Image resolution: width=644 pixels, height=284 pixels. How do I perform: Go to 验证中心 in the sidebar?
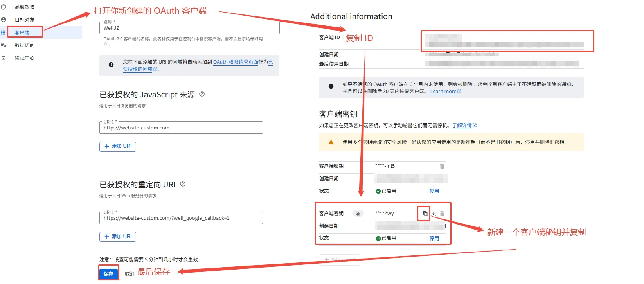24,58
